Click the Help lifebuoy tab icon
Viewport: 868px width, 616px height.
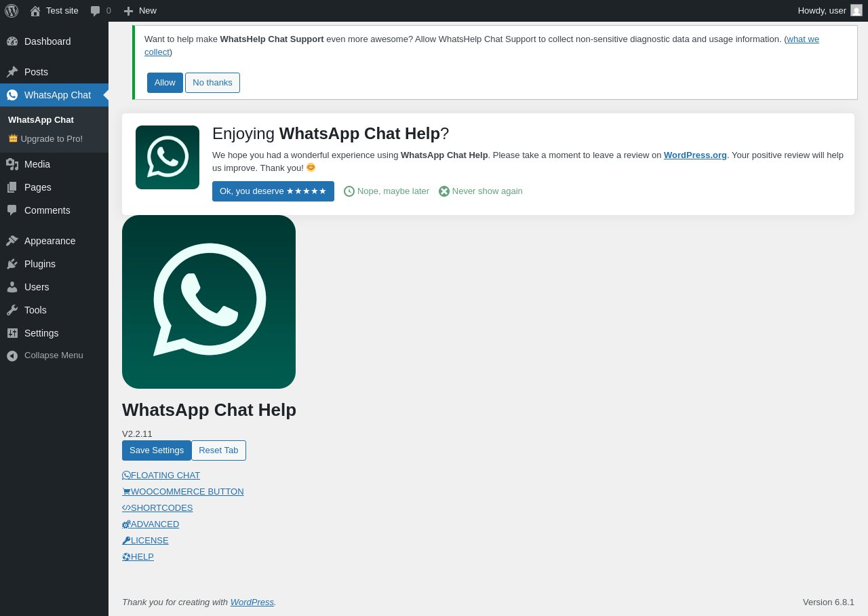126,556
